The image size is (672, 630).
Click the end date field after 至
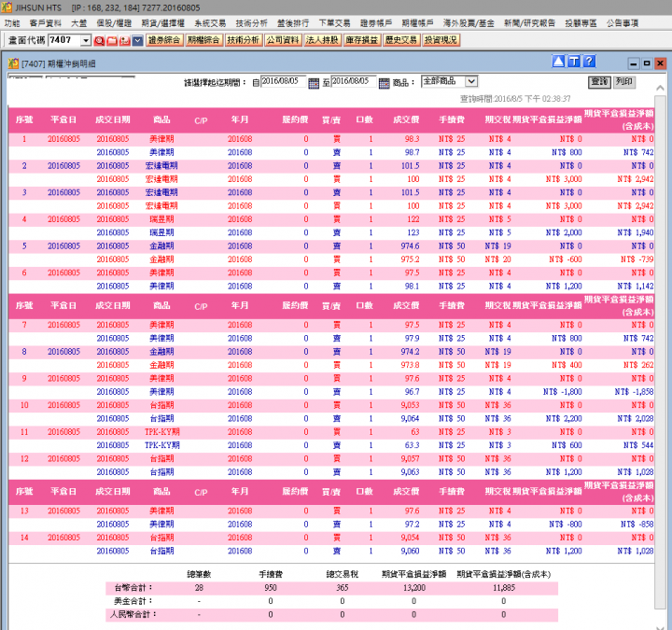pos(354,81)
